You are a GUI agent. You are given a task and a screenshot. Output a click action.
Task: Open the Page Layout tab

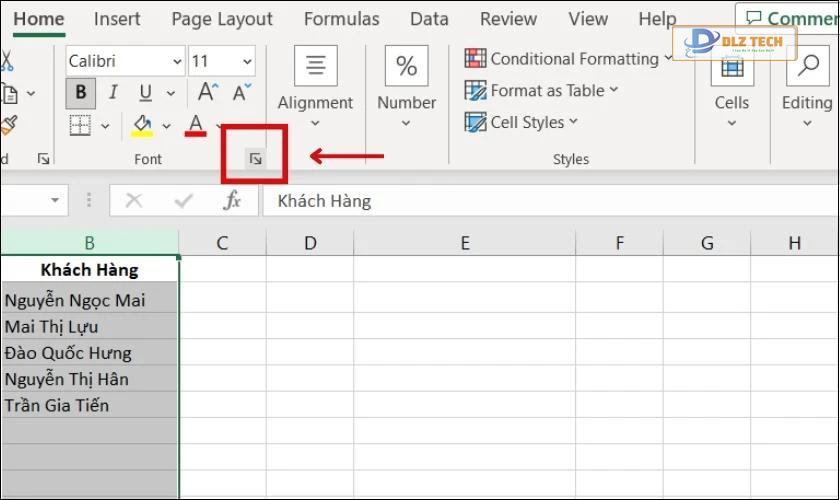pyautogui.click(x=222, y=19)
